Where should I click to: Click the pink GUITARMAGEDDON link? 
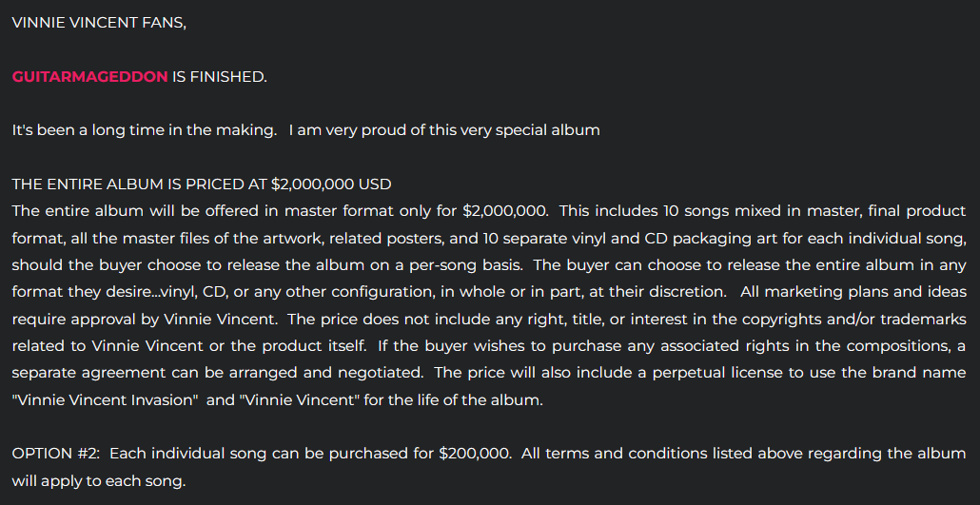tap(89, 76)
